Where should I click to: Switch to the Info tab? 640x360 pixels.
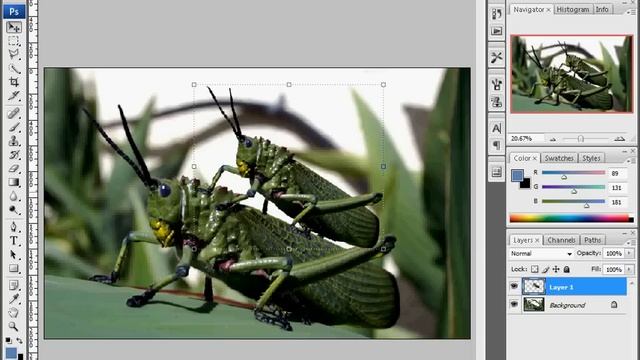click(602, 9)
